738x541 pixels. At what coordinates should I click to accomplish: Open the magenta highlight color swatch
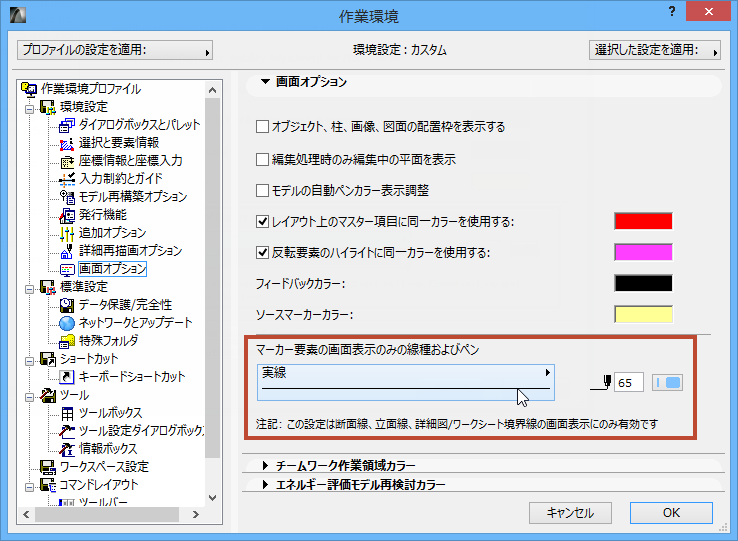tap(643, 252)
